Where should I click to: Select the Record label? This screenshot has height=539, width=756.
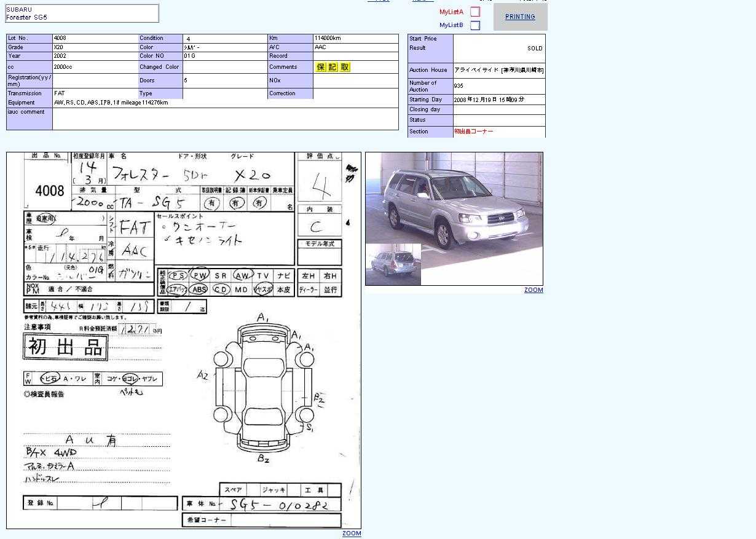coord(278,56)
